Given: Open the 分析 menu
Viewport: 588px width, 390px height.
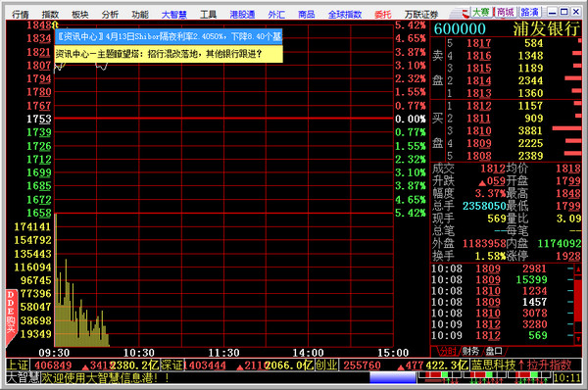Looking at the screenshot, I should pos(110,15).
